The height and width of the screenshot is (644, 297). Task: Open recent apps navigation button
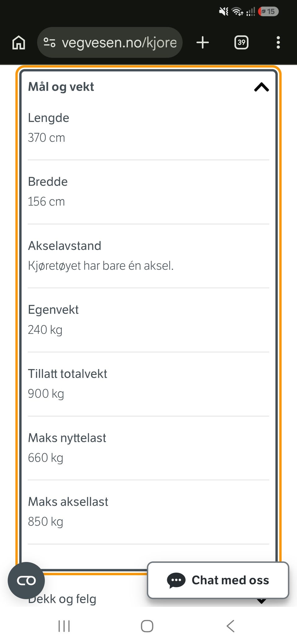[64, 626]
